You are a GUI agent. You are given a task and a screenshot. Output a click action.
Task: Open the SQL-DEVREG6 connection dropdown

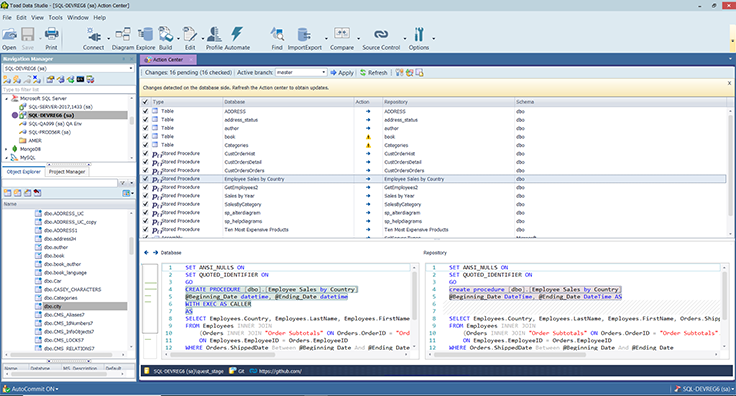click(69, 68)
